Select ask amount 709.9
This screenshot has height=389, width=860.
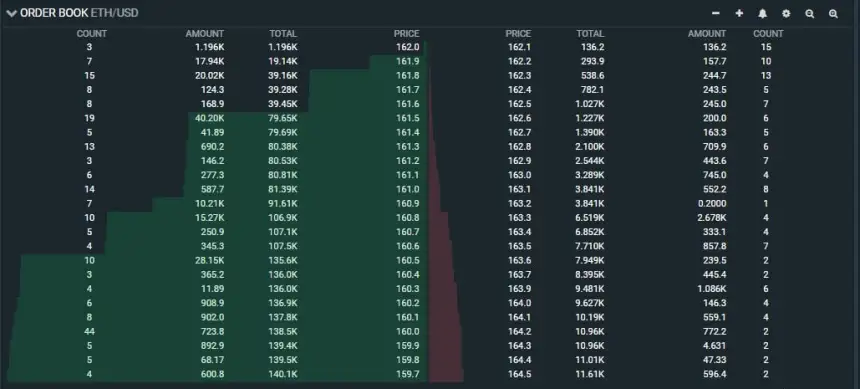point(715,146)
